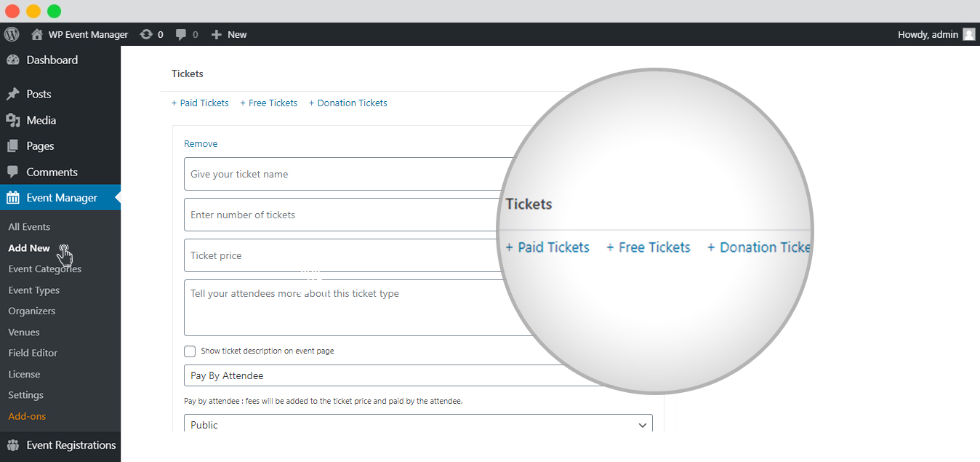Open the Pay By Attendee dropdown
980x462 pixels.
tap(418, 376)
